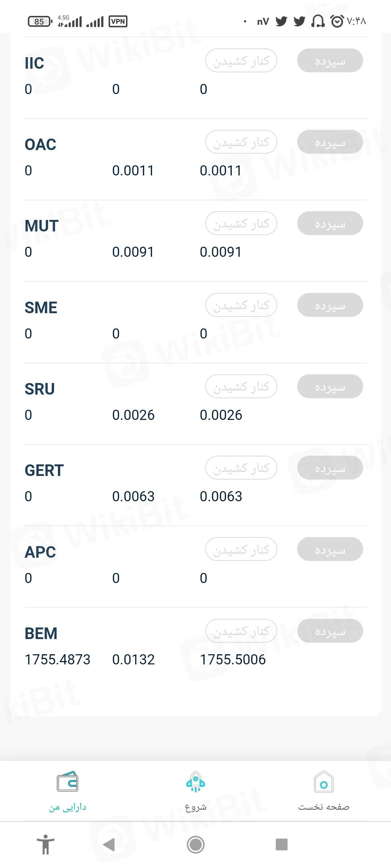Tap the recent apps square button
391x868 pixels.
pyautogui.click(x=281, y=845)
